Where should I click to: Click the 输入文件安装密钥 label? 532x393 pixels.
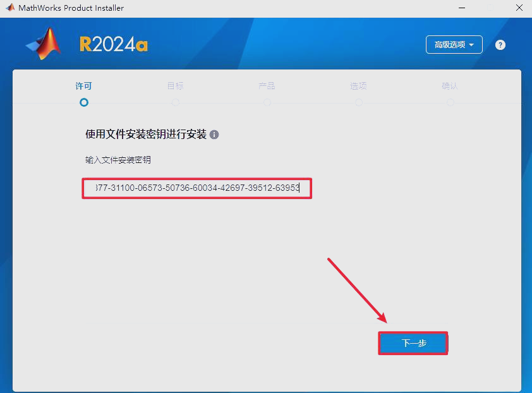pyautogui.click(x=118, y=160)
